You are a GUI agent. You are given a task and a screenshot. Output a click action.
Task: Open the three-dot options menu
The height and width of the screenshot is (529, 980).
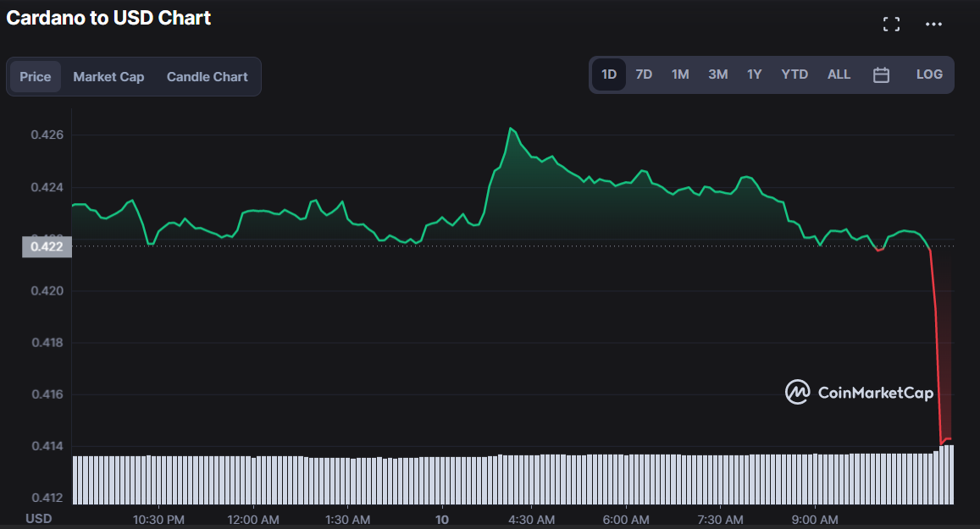[x=934, y=24]
